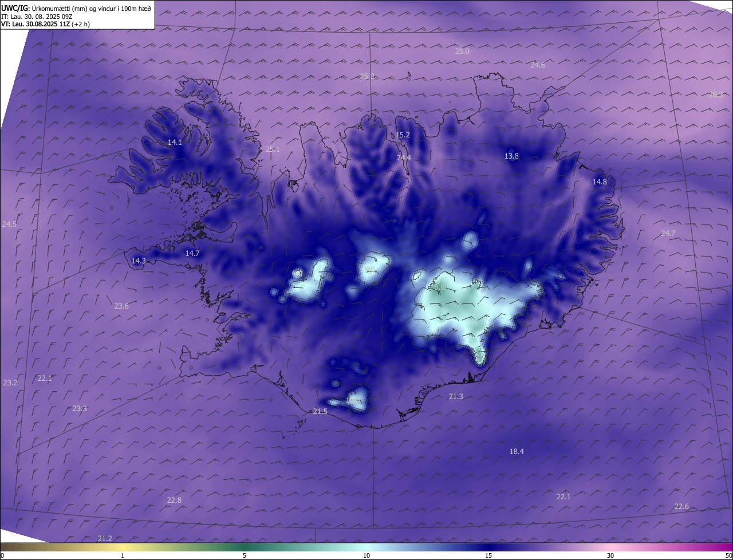Click the map value 25.1
Screen dimensions: 733x560
pyautogui.click(x=273, y=149)
